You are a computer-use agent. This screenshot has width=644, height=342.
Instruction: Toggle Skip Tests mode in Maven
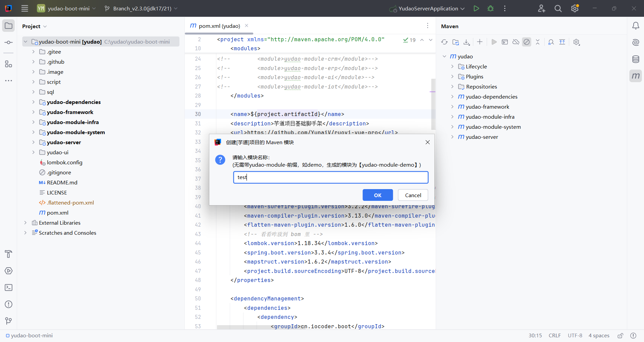pyautogui.click(x=527, y=42)
